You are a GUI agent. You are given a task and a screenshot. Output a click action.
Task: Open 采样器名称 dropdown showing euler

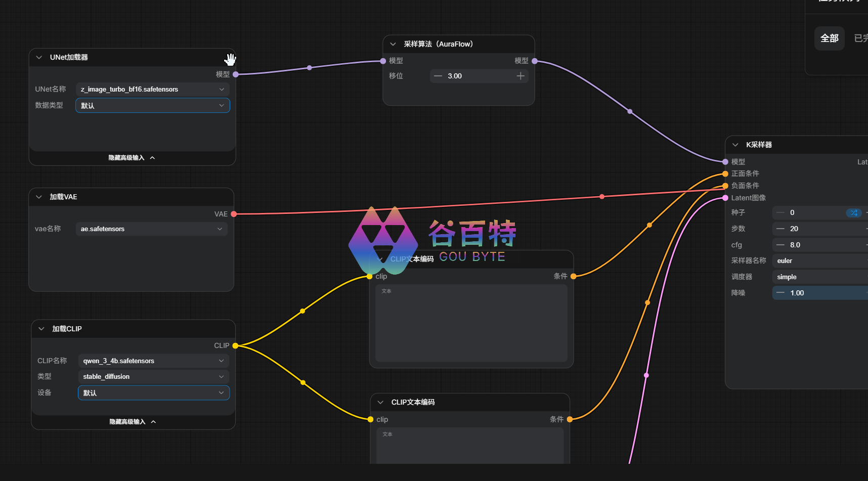click(x=820, y=261)
